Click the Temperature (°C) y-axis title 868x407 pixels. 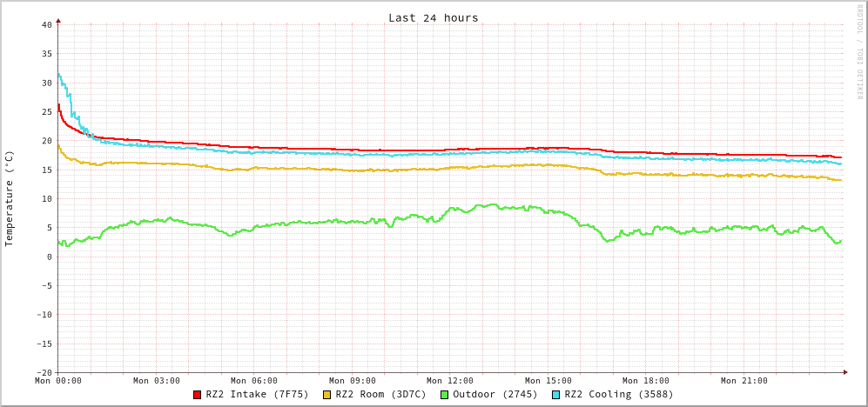coord(10,198)
